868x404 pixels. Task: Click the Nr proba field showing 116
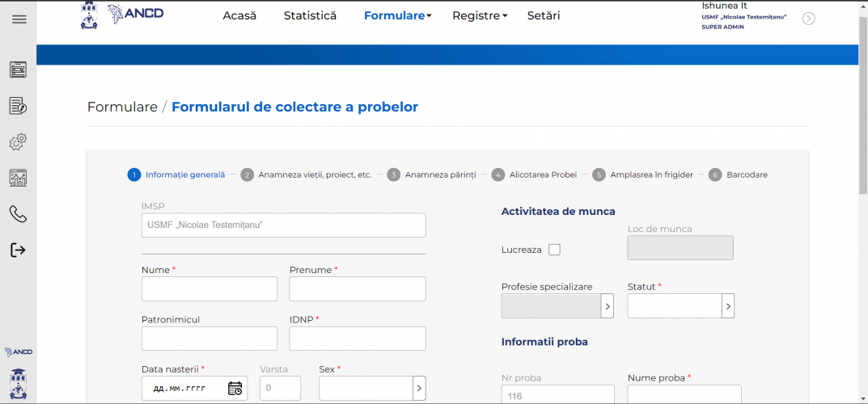[x=558, y=394]
